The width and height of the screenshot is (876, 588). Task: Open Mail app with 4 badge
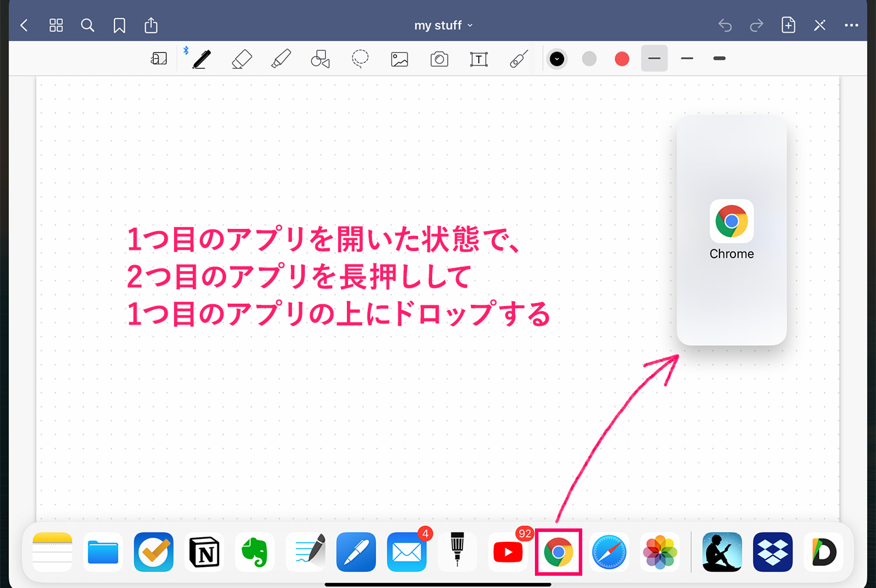pyautogui.click(x=407, y=552)
